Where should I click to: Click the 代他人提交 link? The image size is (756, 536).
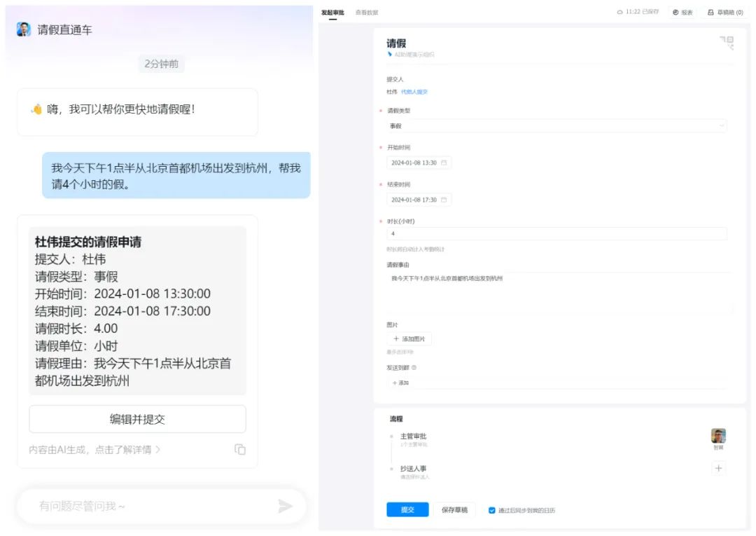pos(414,92)
